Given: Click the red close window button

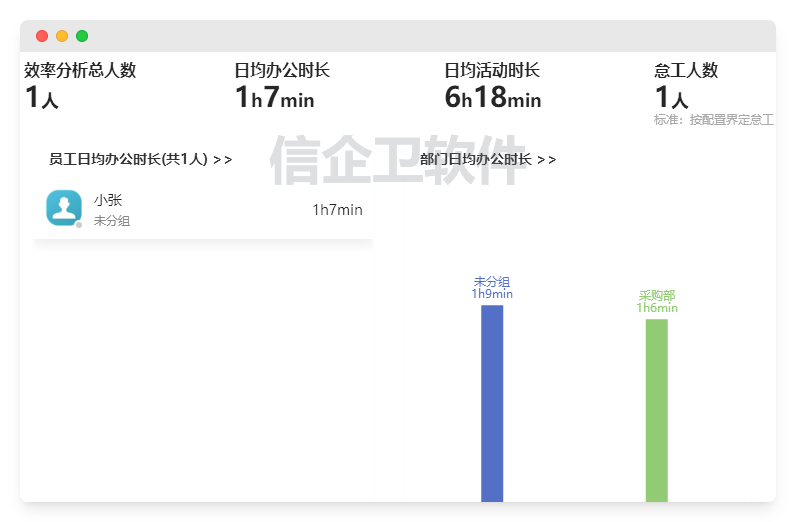Looking at the screenshot, I should click(x=42, y=36).
